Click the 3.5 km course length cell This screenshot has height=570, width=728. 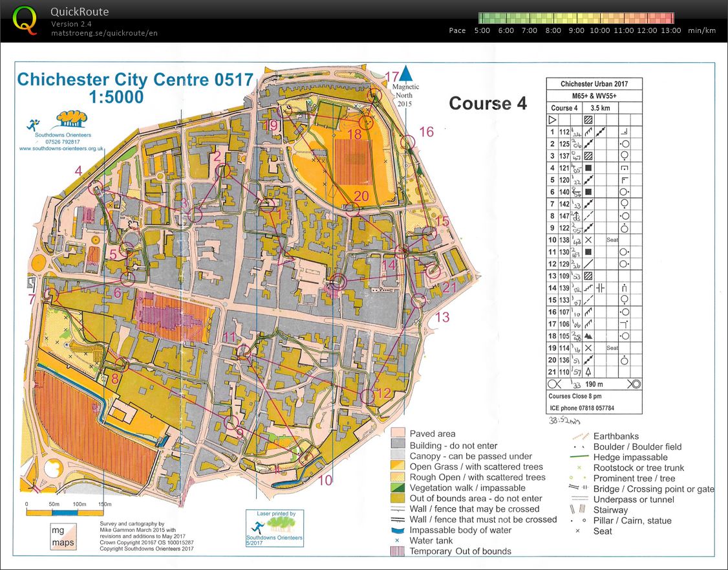pyautogui.click(x=600, y=108)
